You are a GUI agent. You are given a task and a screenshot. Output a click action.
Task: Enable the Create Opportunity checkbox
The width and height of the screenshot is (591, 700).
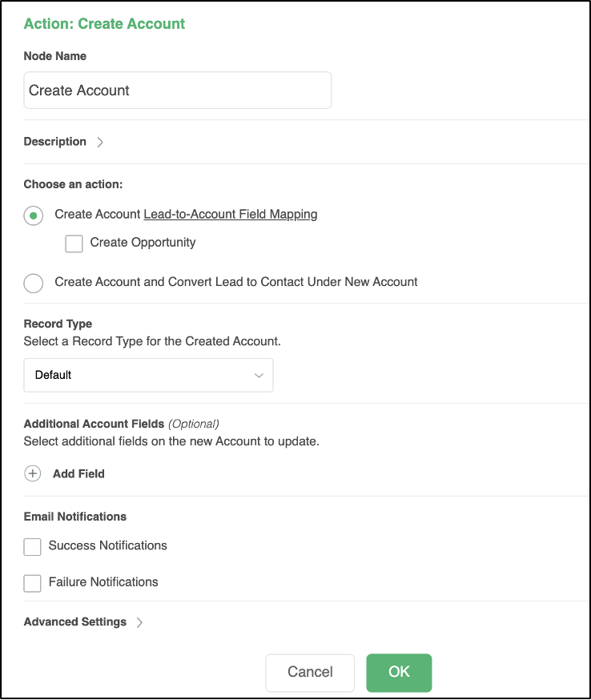click(x=74, y=243)
